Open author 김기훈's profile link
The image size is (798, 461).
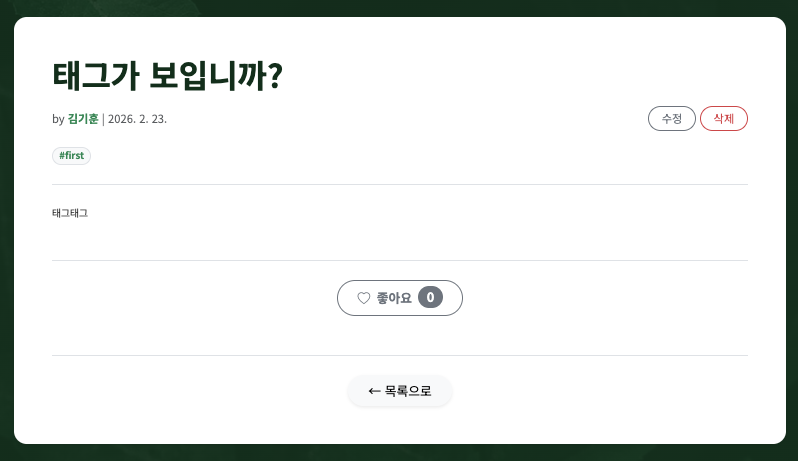point(83,119)
